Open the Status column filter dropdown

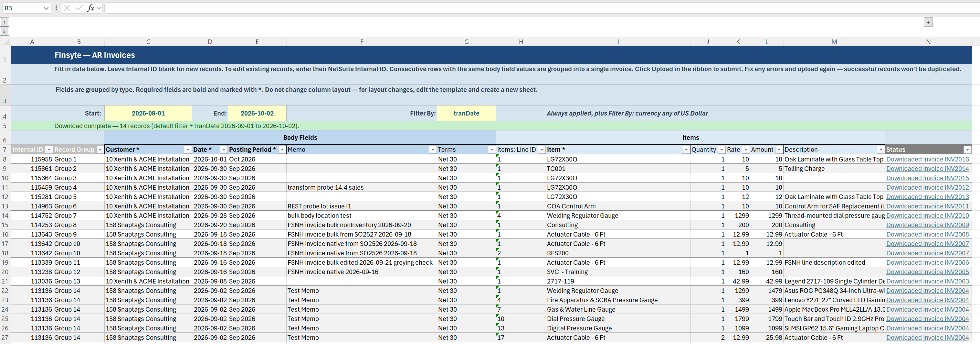(x=967, y=150)
